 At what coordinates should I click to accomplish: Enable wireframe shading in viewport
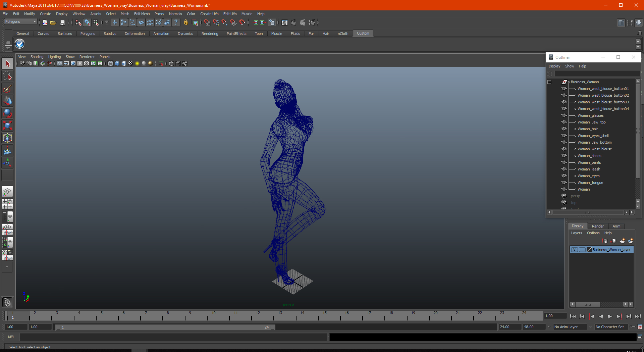(110, 63)
